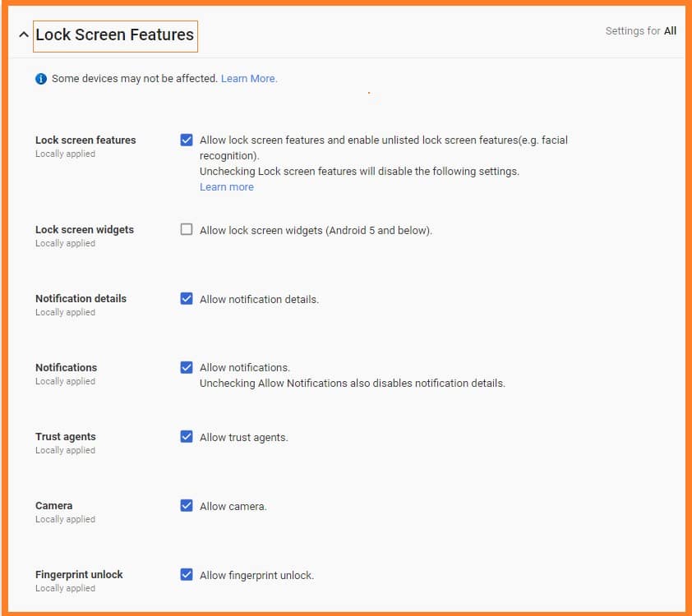Click the Fingerprint unlock label
This screenshot has width=692, height=616.
(79, 574)
